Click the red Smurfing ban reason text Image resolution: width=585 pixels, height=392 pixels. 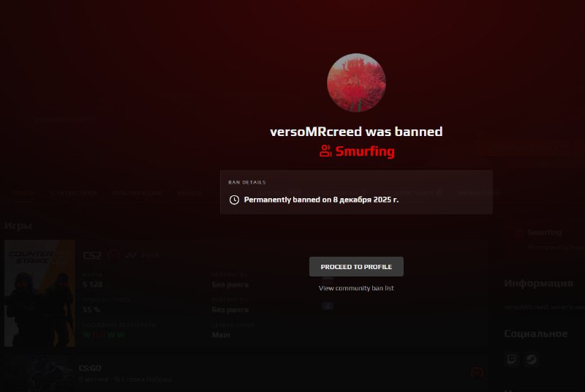[x=364, y=151]
